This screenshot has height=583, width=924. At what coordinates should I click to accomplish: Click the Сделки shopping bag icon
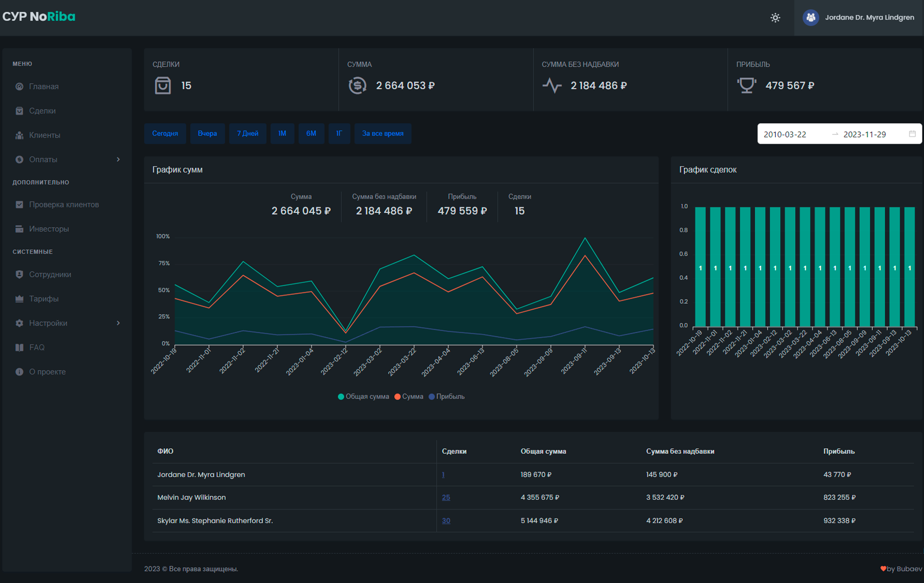(163, 85)
